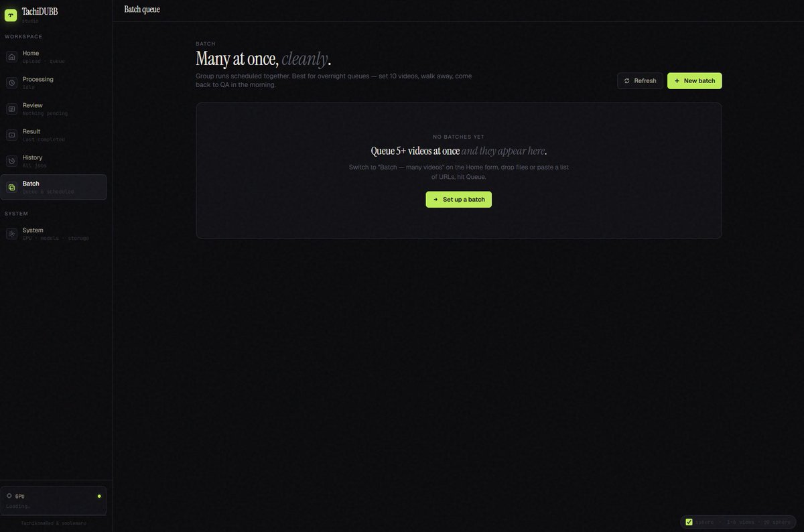Viewport: 804px width, 532px height.
Task: Click the 'GPU · models · storage' subtitle
Action: [56, 239]
